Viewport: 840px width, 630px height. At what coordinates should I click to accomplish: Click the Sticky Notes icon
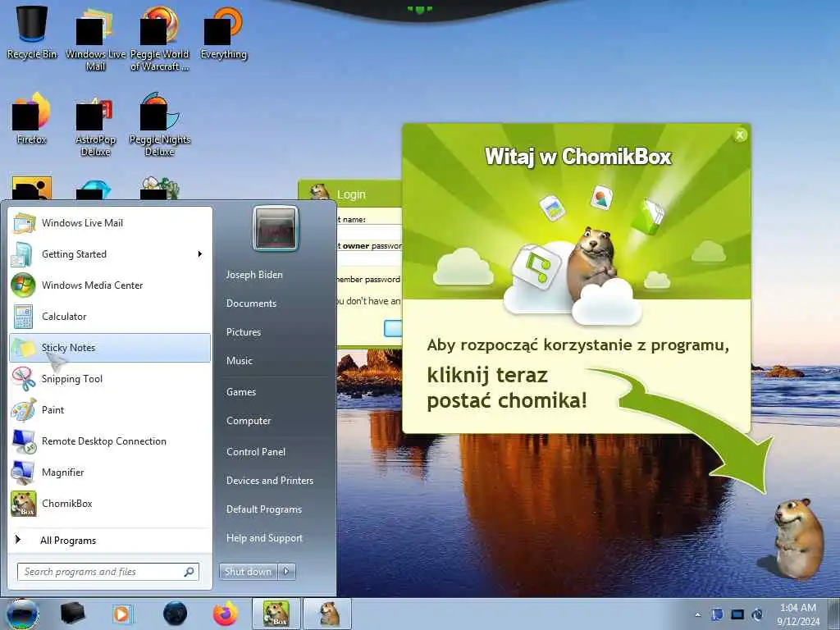24,348
